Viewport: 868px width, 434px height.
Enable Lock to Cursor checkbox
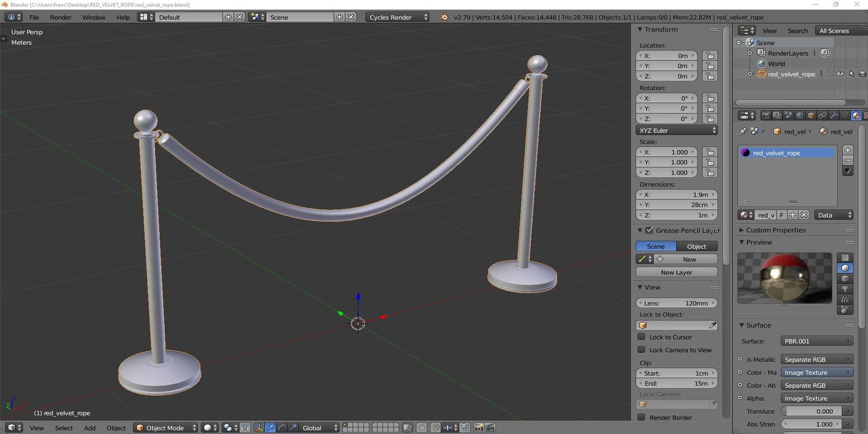coord(641,337)
